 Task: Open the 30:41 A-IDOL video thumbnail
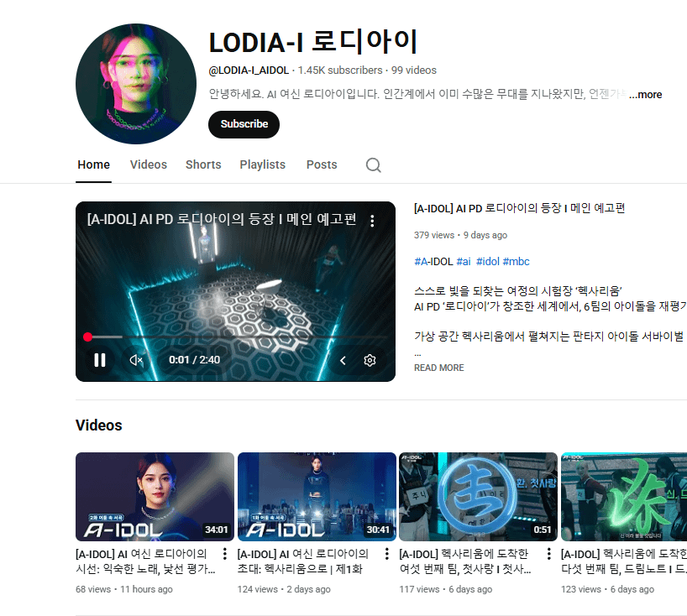317,497
